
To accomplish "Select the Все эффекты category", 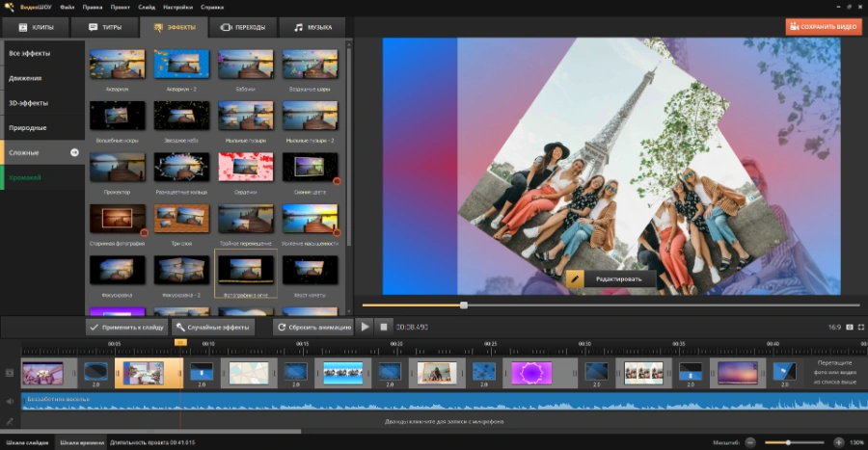I will (x=43, y=53).
